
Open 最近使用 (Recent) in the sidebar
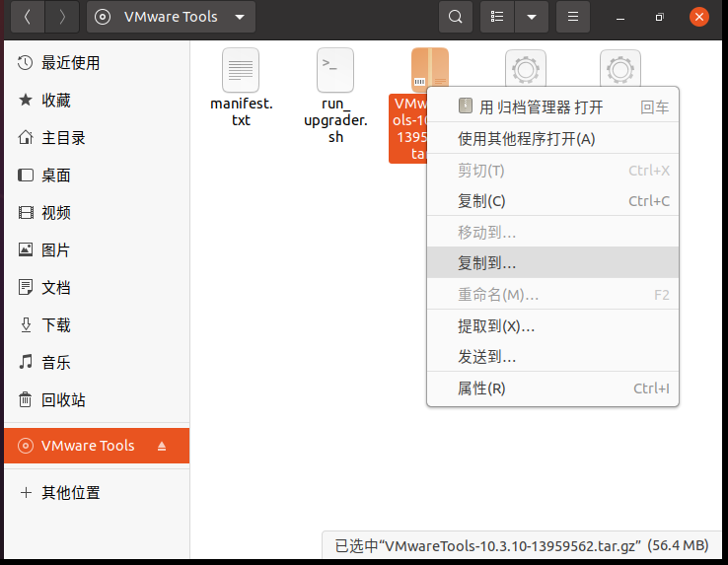97,63
